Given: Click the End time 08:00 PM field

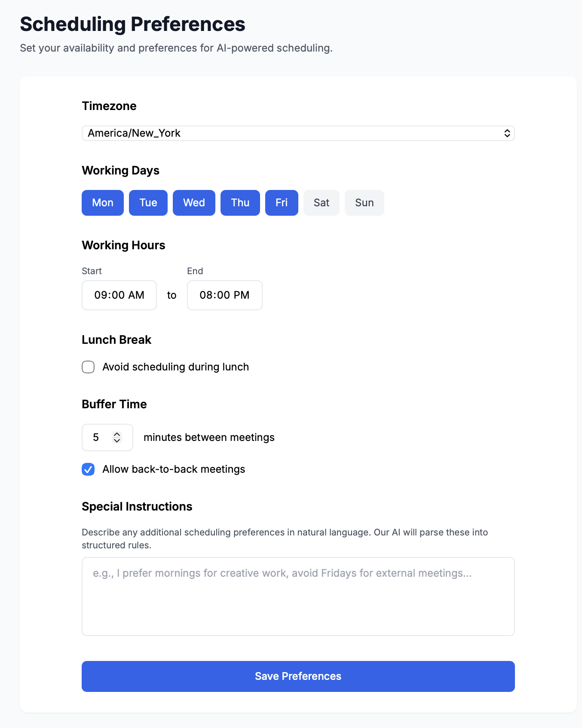Looking at the screenshot, I should click(x=224, y=295).
